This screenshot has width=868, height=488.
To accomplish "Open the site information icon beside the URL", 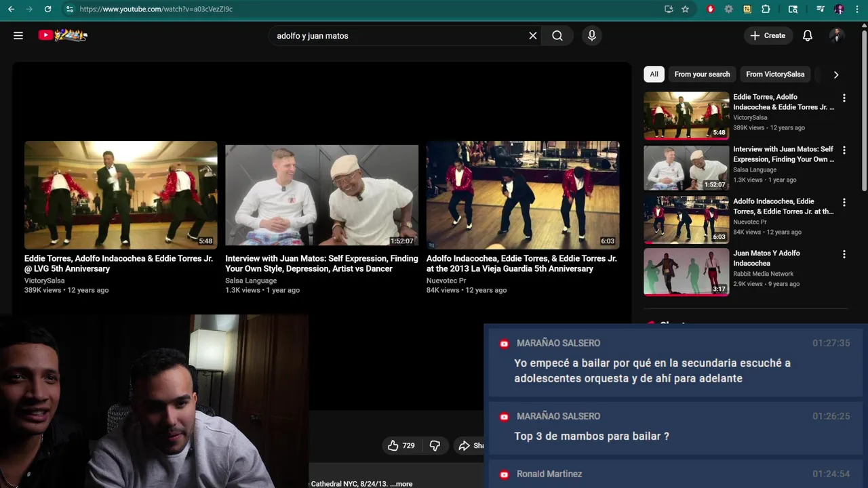I will (x=69, y=9).
